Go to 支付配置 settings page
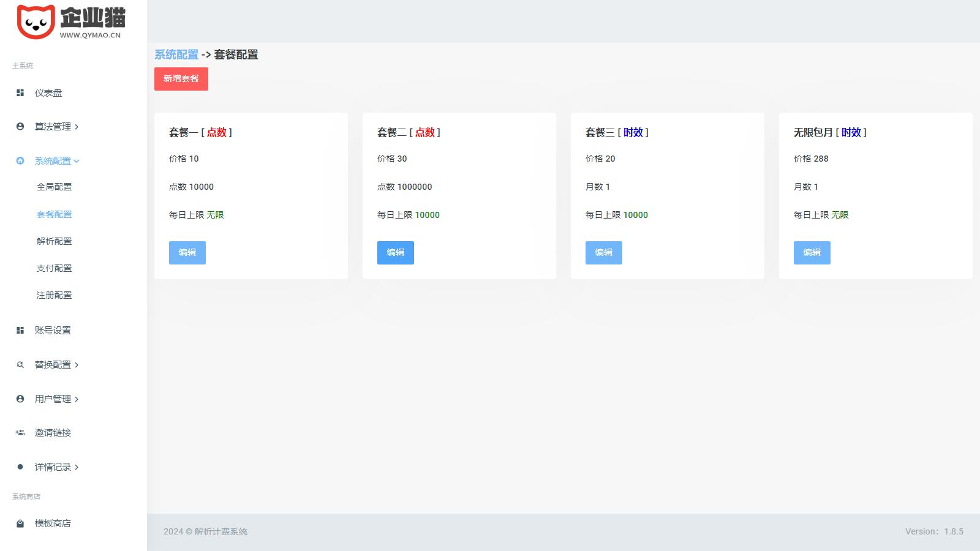 pos(54,268)
